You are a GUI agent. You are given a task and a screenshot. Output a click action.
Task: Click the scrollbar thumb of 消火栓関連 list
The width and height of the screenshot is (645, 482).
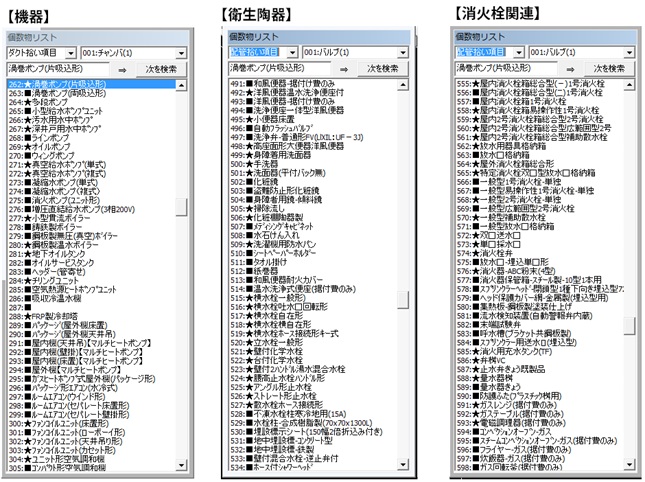[x=629, y=326]
